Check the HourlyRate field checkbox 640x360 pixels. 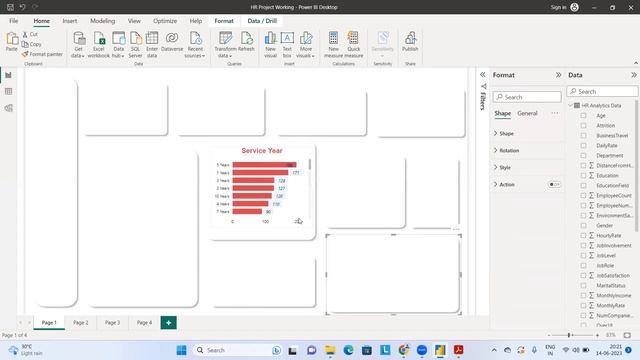click(583, 236)
